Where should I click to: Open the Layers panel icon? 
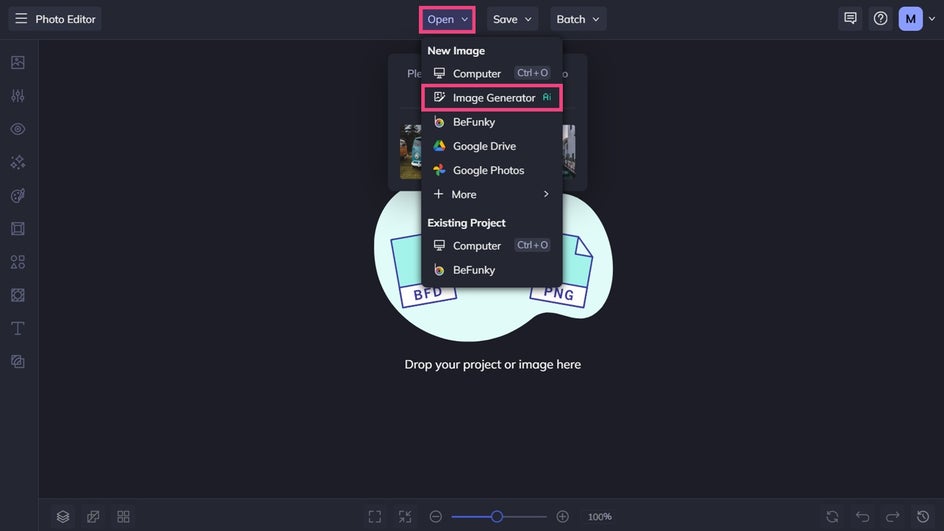point(63,517)
